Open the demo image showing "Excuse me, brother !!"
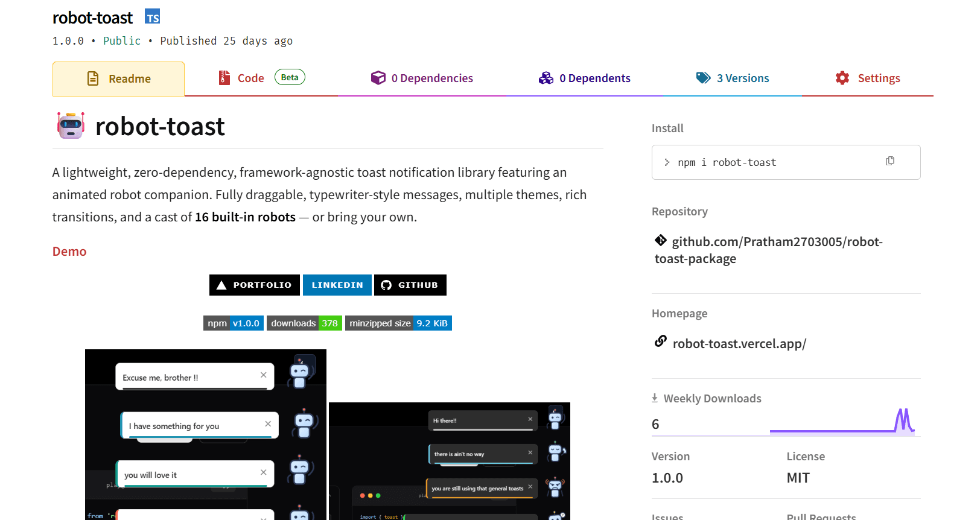This screenshot has width=980, height=520. click(206, 434)
